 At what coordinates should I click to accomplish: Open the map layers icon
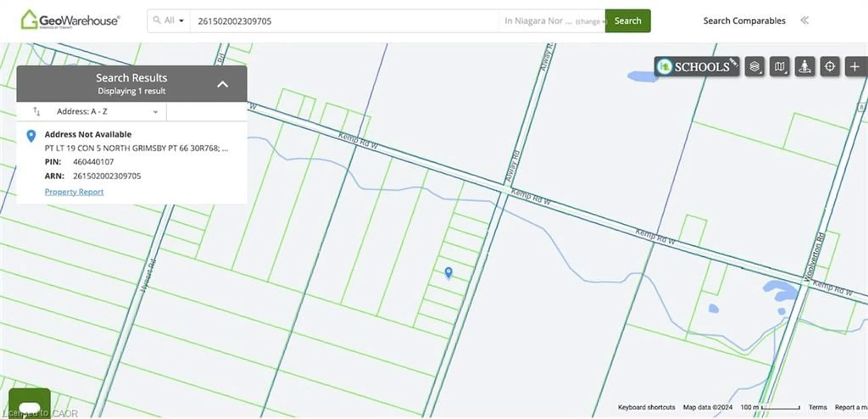[755, 66]
